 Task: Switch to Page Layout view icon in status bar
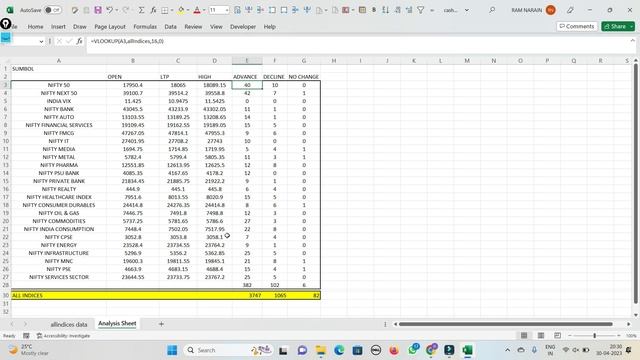[x=541, y=336]
